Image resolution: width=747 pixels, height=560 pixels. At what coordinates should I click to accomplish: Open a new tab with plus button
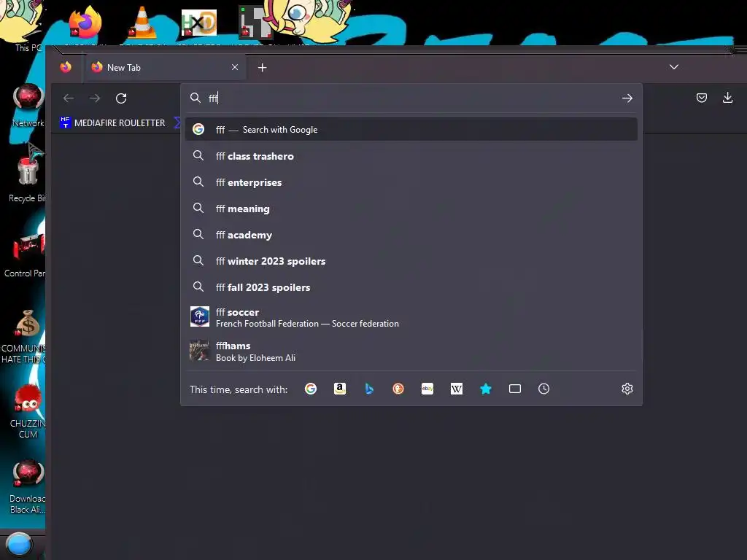pyautogui.click(x=262, y=68)
